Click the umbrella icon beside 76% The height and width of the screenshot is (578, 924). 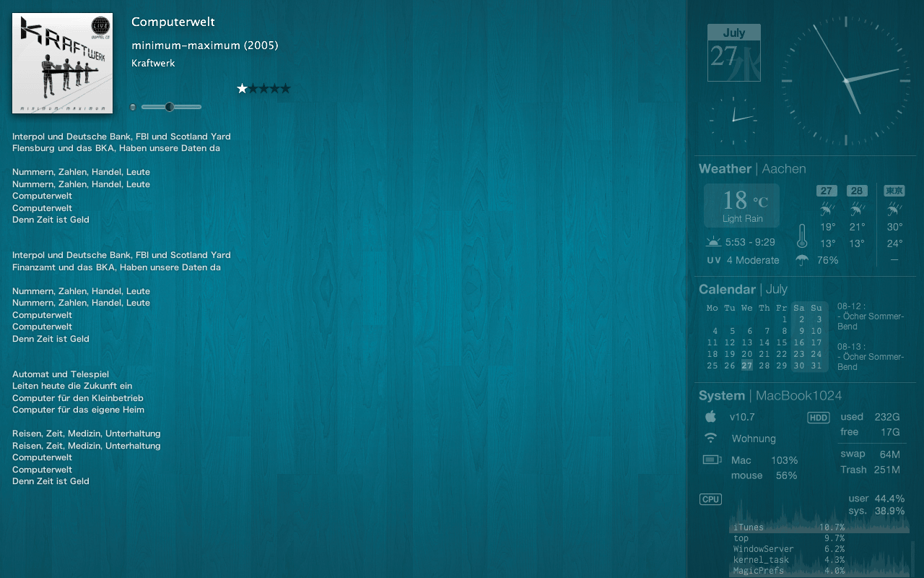pyautogui.click(x=801, y=260)
